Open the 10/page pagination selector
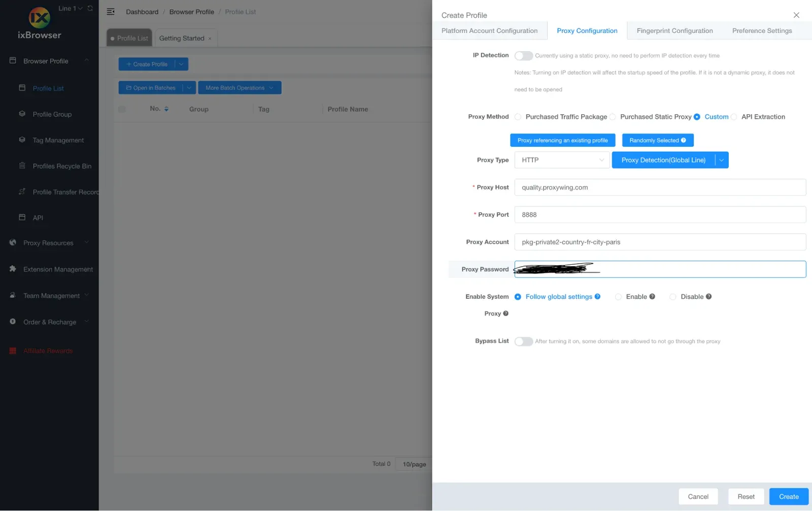 pyautogui.click(x=414, y=464)
